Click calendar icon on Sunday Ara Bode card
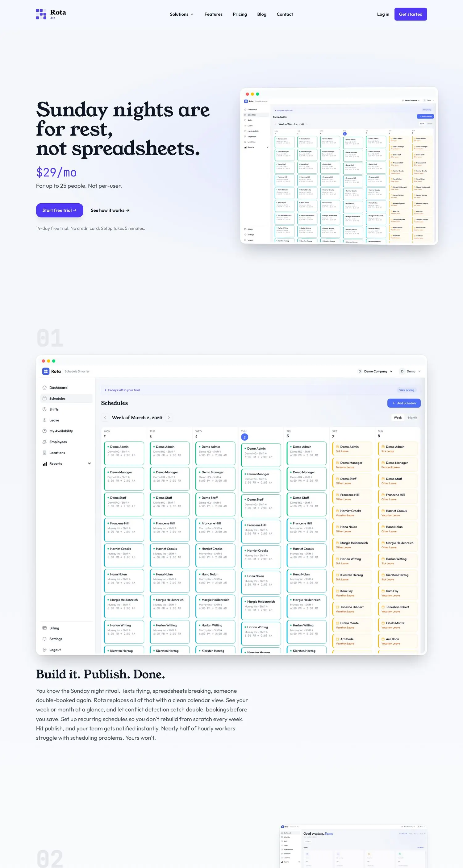 pyautogui.click(x=383, y=639)
